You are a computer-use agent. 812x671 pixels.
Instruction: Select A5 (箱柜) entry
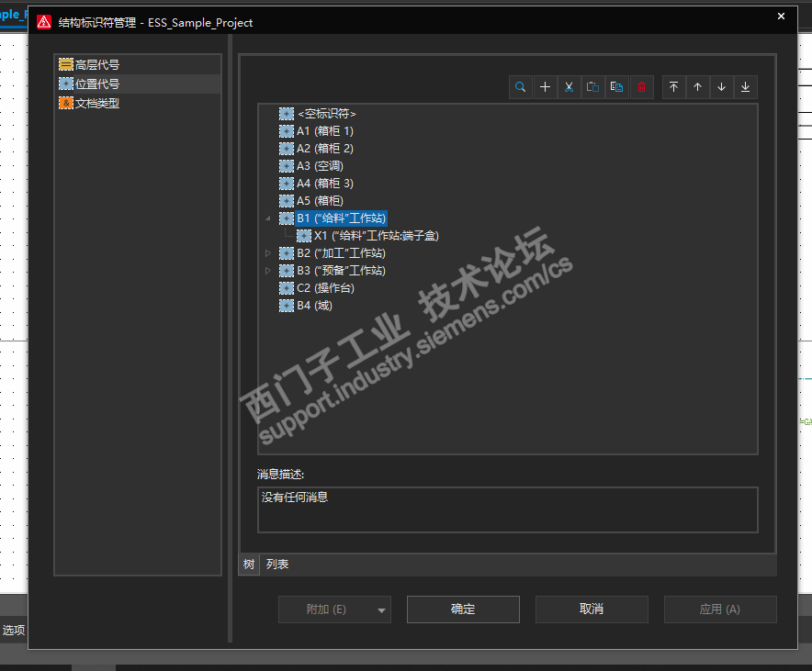(320, 201)
